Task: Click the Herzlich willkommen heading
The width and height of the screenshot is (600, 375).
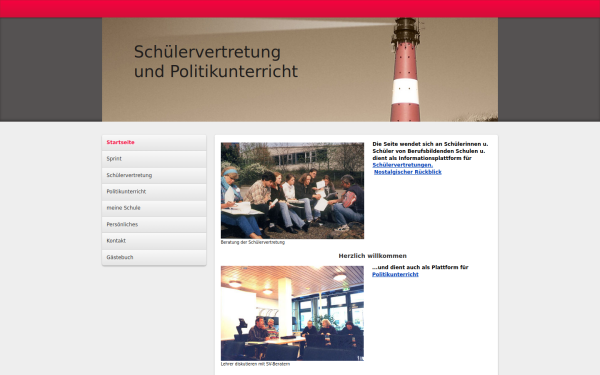Action: point(372,256)
